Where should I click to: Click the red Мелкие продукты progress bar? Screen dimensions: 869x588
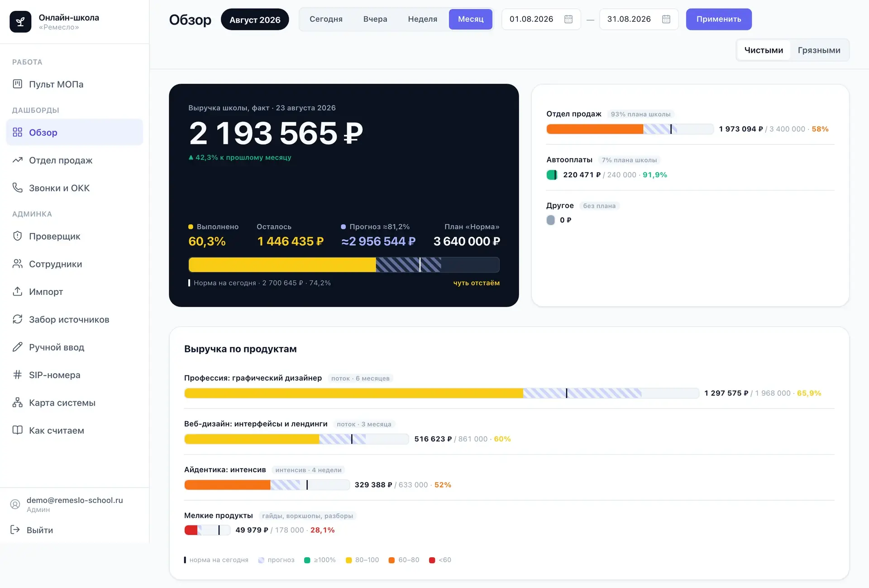(x=207, y=530)
